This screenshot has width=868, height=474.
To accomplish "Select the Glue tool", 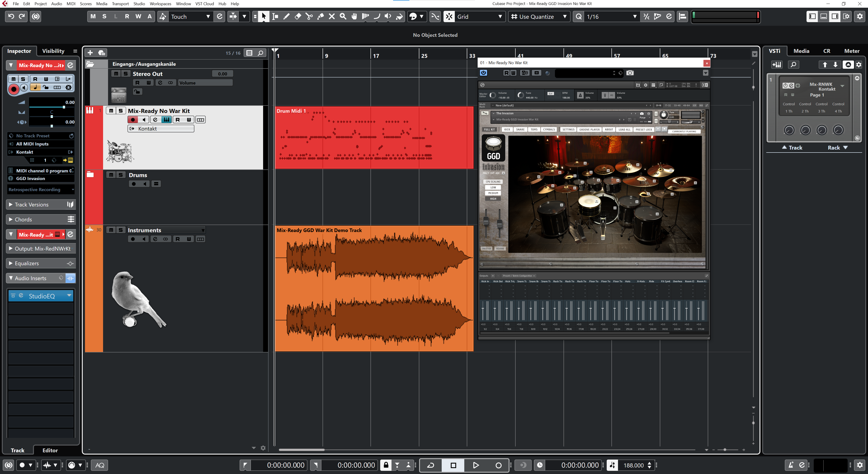I will pos(320,16).
